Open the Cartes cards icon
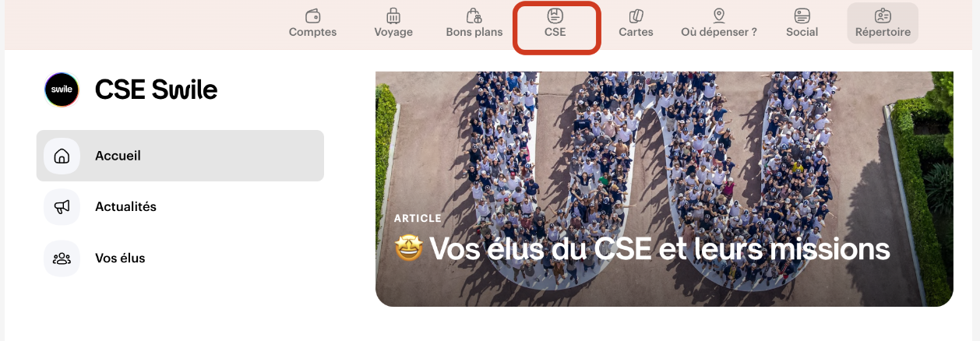This screenshot has width=980, height=341. pyautogui.click(x=636, y=16)
